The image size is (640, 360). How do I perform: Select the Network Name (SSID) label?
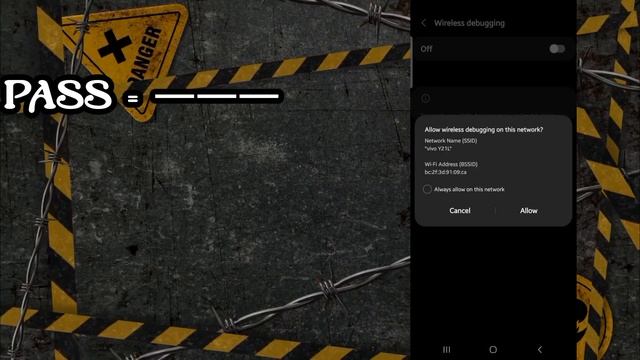click(x=451, y=141)
